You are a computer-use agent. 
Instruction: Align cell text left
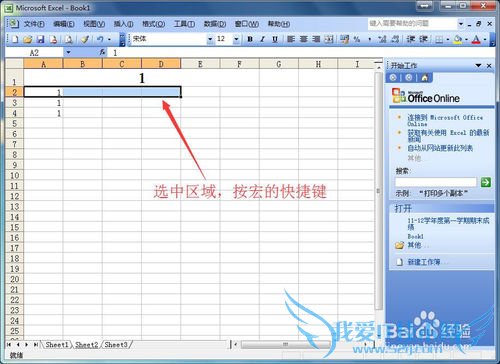pyautogui.click(x=291, y=39)
